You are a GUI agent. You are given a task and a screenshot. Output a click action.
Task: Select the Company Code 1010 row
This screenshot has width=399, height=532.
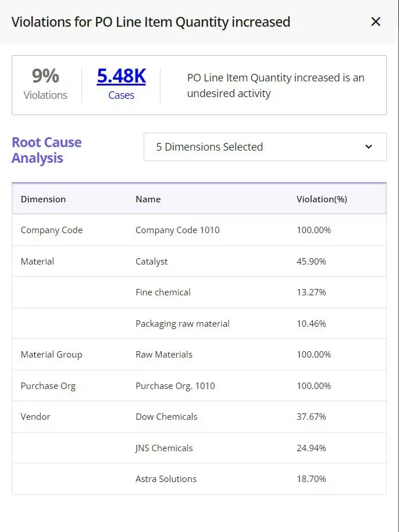[199, 230]
